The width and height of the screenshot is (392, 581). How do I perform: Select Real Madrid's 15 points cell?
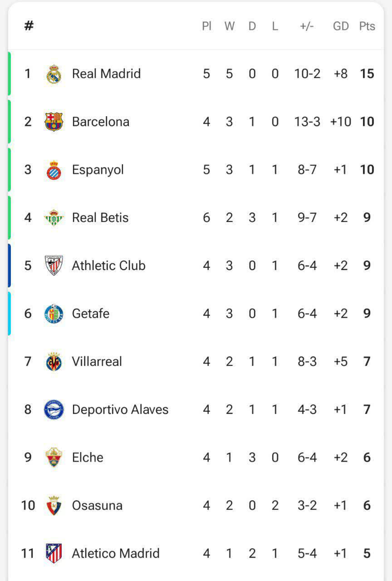[x=367, y=74]
